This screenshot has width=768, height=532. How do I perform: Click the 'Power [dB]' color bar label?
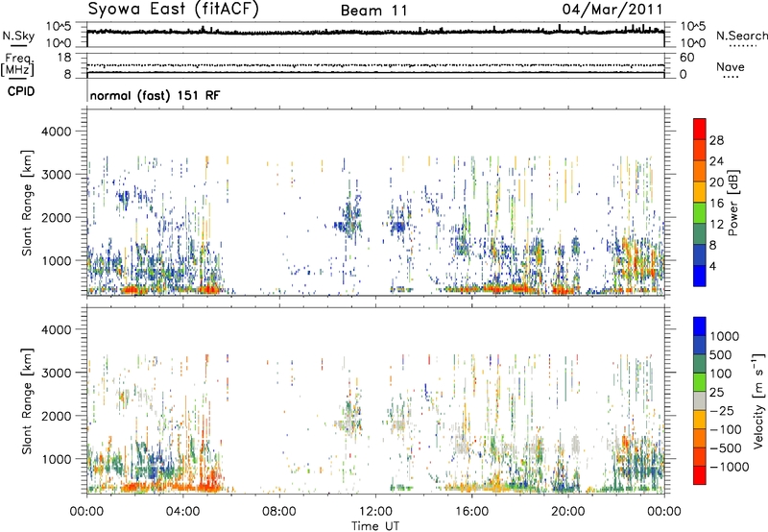(x=732, y=203)
